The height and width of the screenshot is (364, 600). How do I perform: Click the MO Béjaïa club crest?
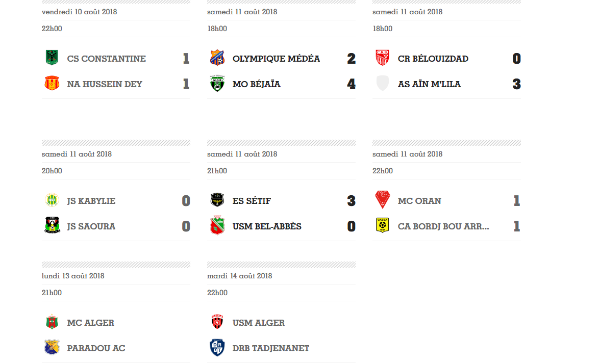217,84
